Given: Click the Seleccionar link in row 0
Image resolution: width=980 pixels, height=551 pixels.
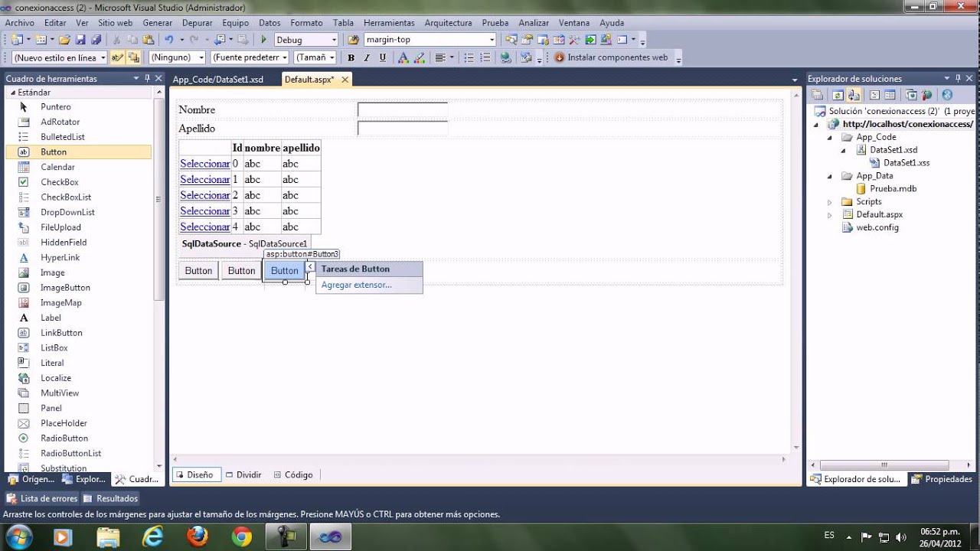Looking at the screenshot, I should pyautogui.click(x=205, y=164).
